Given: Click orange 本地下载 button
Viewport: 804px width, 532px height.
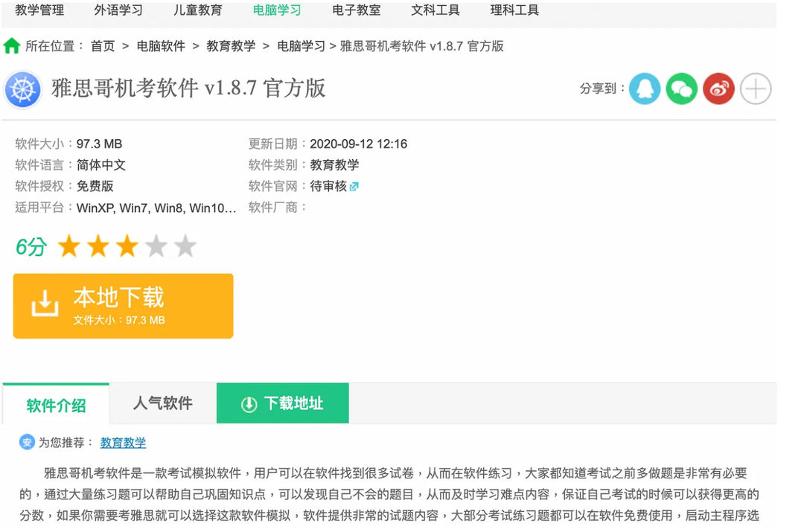Looking at the screenshot, I should point(123,306).
